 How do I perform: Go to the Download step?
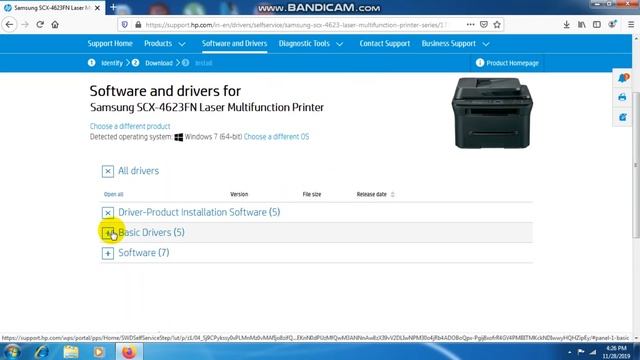(x=159, y=63)
